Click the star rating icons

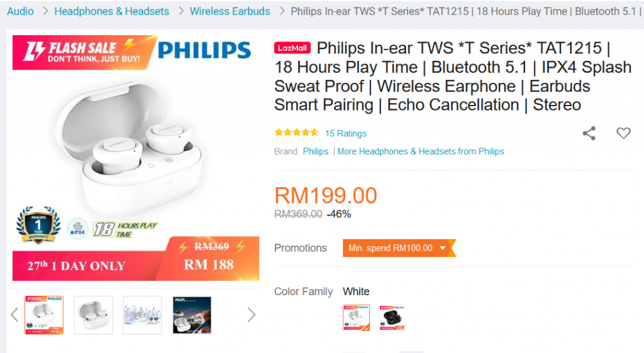click(x=297, y=133)
